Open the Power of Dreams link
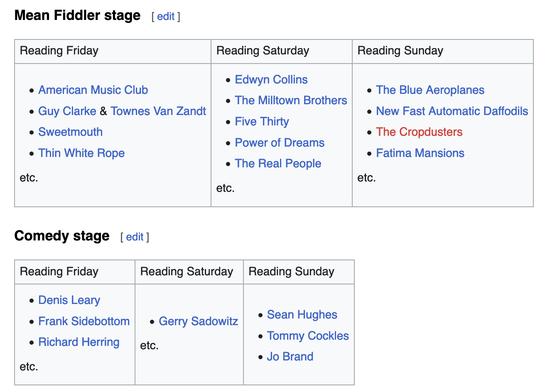Screen dimensions: 550x392 click(x=280, y=143)
